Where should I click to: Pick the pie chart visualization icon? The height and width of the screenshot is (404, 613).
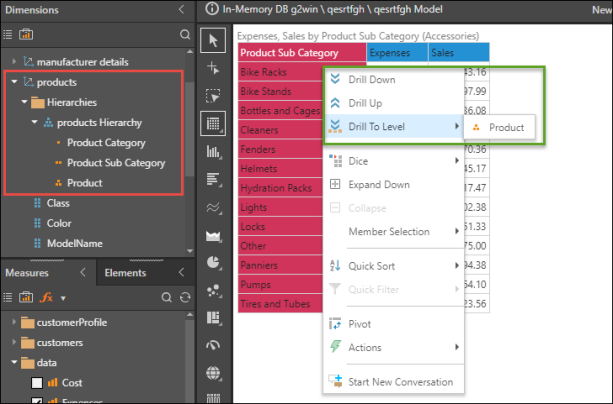coord(213,262)
